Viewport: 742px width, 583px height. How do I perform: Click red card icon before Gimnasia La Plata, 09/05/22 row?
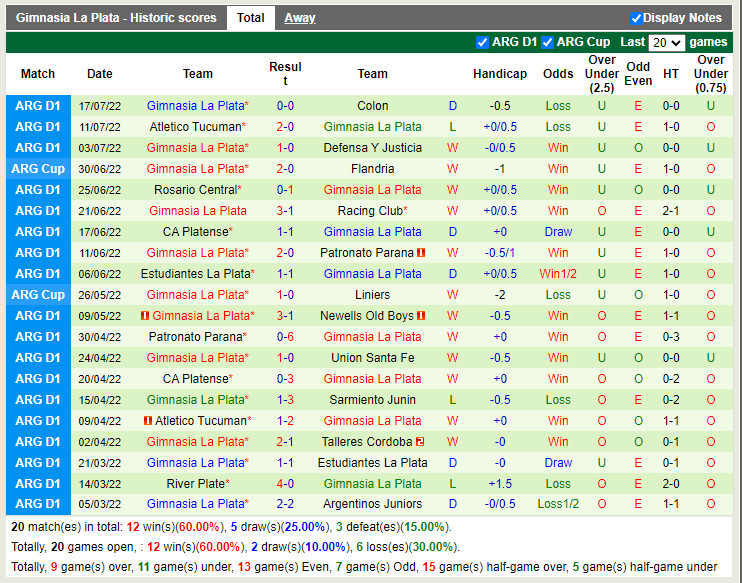144,316
